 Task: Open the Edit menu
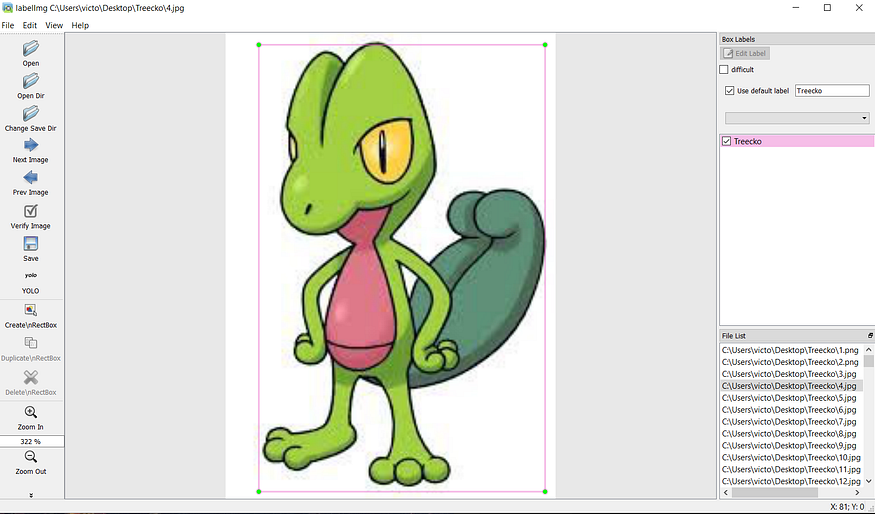30,25
